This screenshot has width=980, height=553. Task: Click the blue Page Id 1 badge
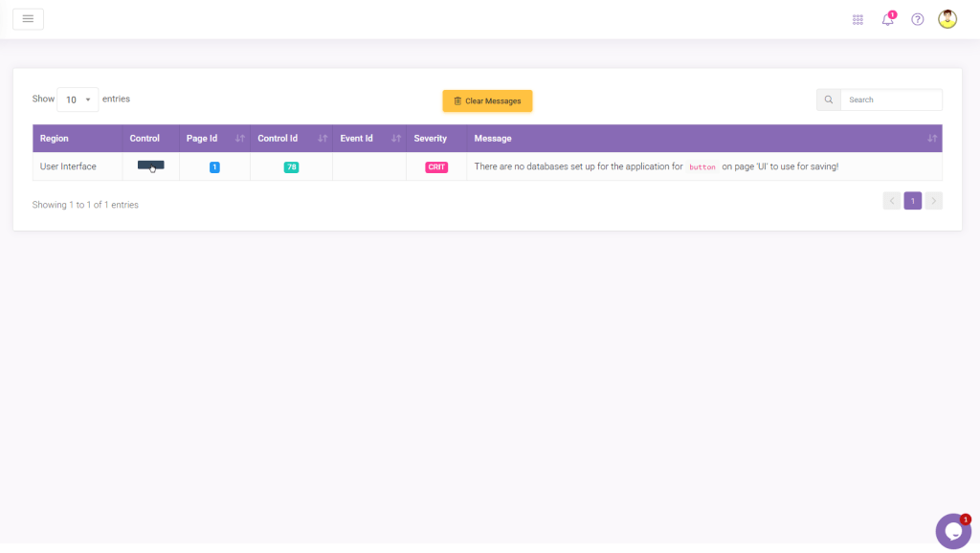click(214, 167)
